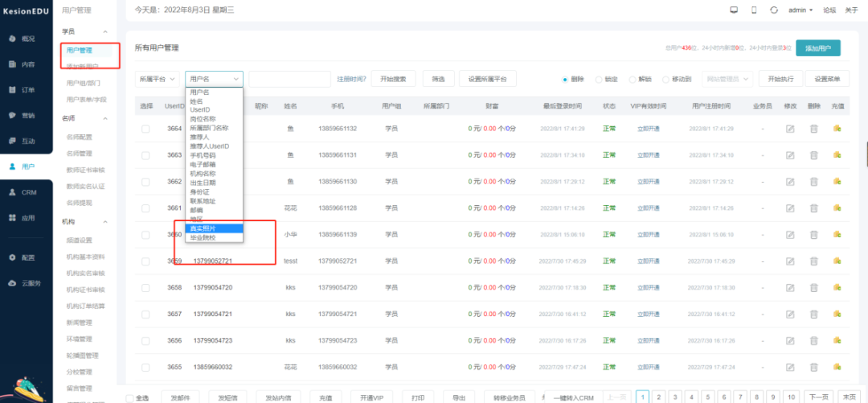Viewport: 868px width, 403px height.
Task: Open the 所属平台 dropdown
Action: pos(157,79)
